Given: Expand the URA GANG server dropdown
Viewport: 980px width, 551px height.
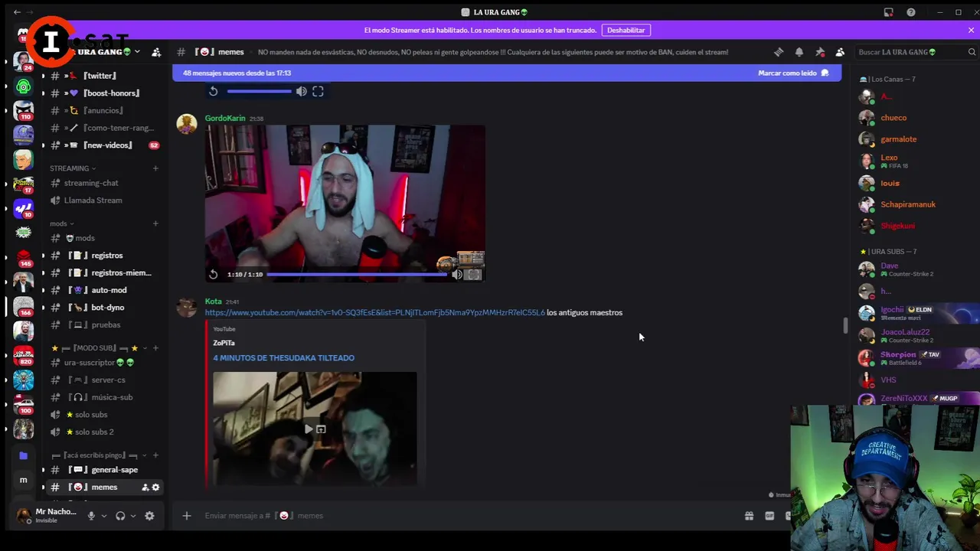Looking at the screenshot, I should [136, 52].
